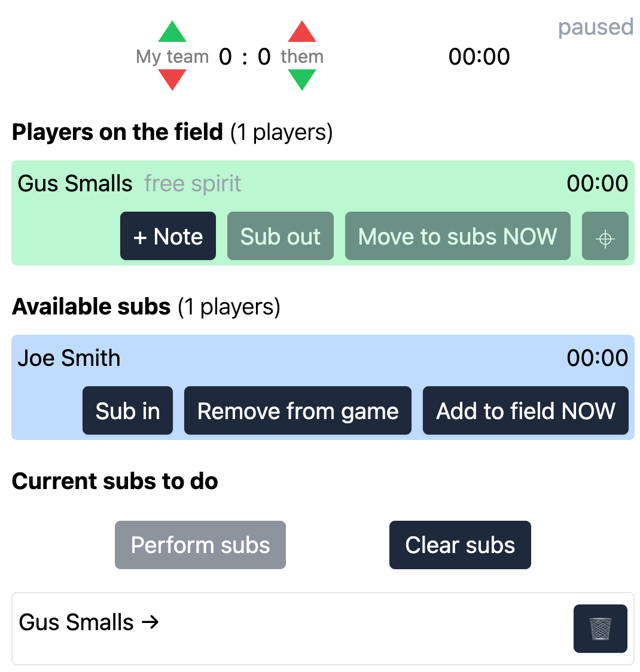Image resolution: width=640 pixels, height=672 pixels.
Task: Click Joe Smith's 00:00 playtime counter
Action: click(598, 358)
